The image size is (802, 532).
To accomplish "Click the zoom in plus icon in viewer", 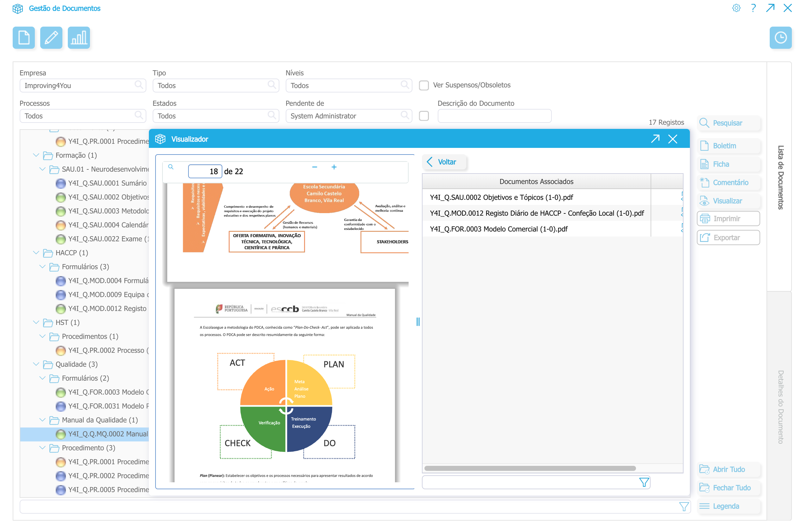I will (x=334, y=167).
